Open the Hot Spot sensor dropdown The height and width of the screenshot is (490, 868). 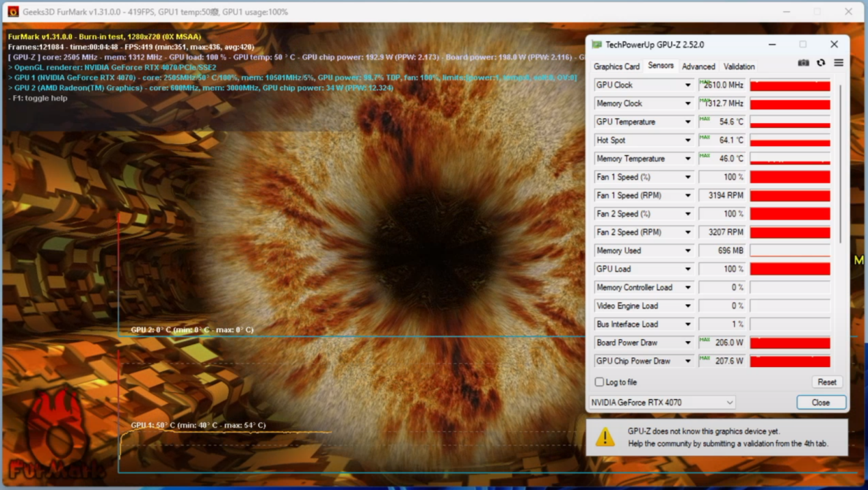(687, 141)
